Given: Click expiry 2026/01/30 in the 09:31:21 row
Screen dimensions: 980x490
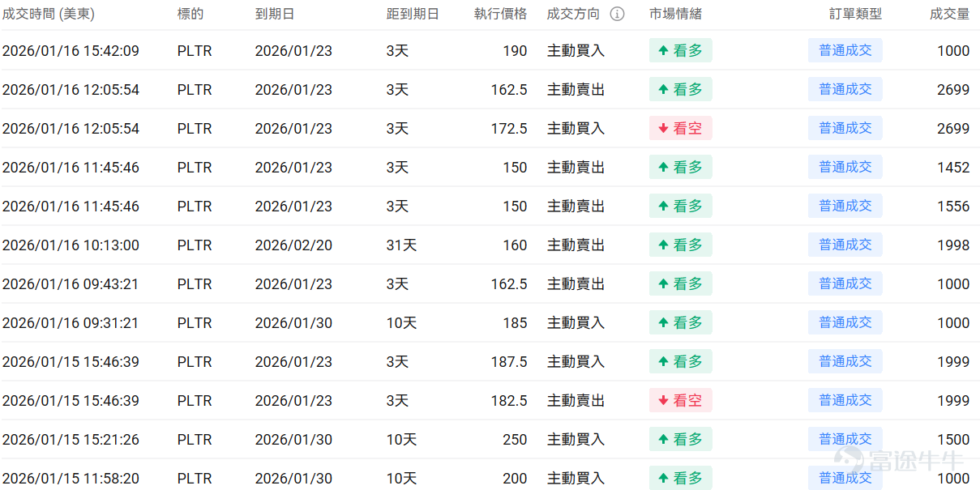Looking at the screenshot, I should [293, 323].
